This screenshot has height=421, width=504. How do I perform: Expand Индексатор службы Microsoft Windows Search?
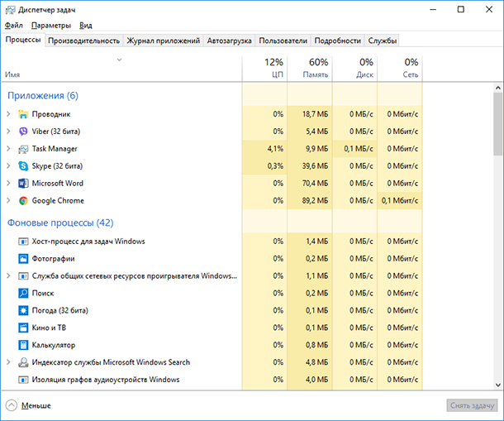(x=9, y=362)
